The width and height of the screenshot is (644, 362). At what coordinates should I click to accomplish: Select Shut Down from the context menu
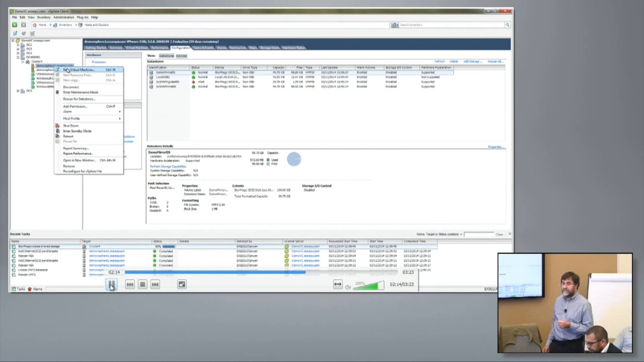[x=89, y=126]
